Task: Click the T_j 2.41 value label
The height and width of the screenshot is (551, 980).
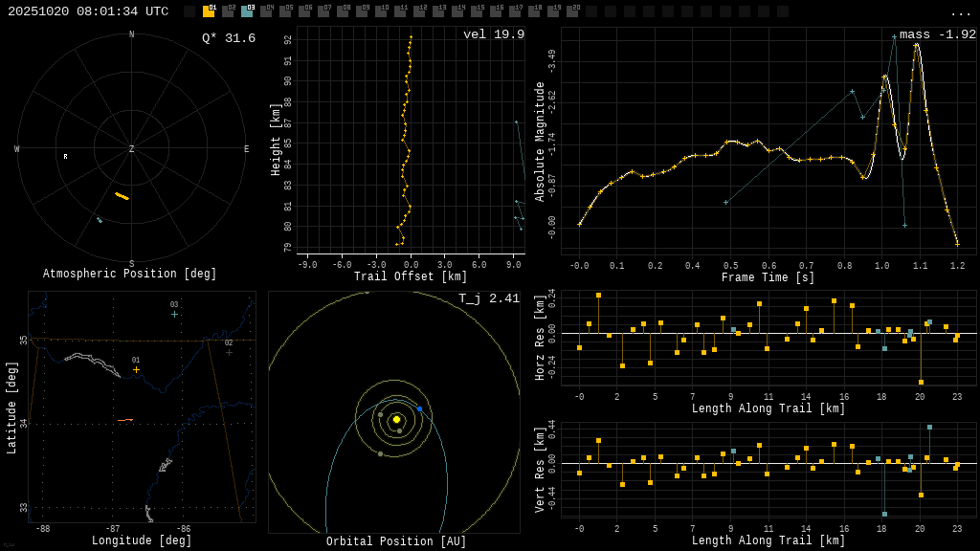Action: pos(488,299)
